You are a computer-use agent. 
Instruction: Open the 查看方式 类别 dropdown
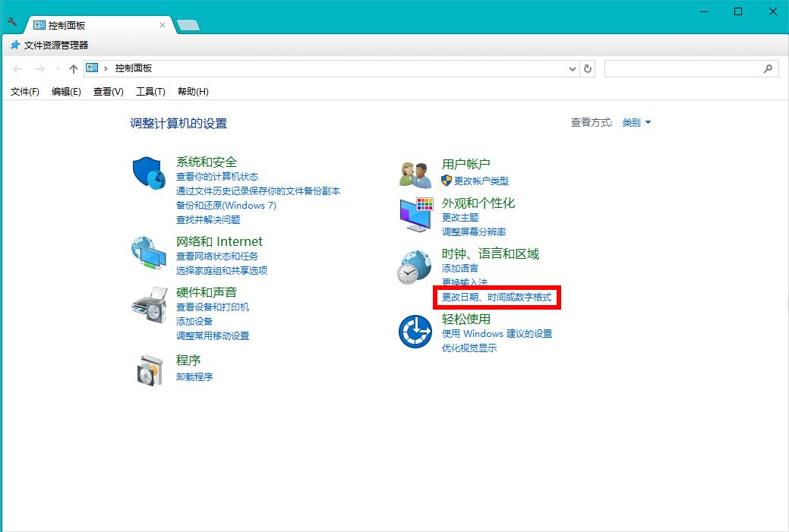[634, 122]
